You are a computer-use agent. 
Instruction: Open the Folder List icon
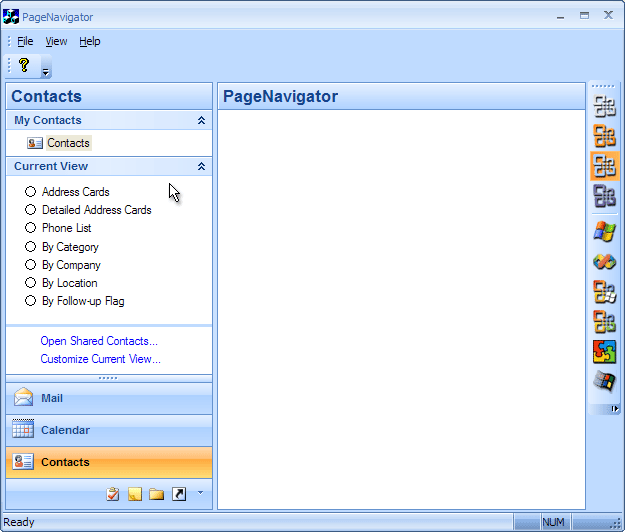(156, 494)
